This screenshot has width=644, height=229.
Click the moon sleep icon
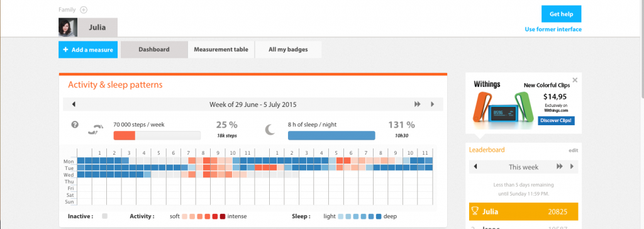[269, 130]
